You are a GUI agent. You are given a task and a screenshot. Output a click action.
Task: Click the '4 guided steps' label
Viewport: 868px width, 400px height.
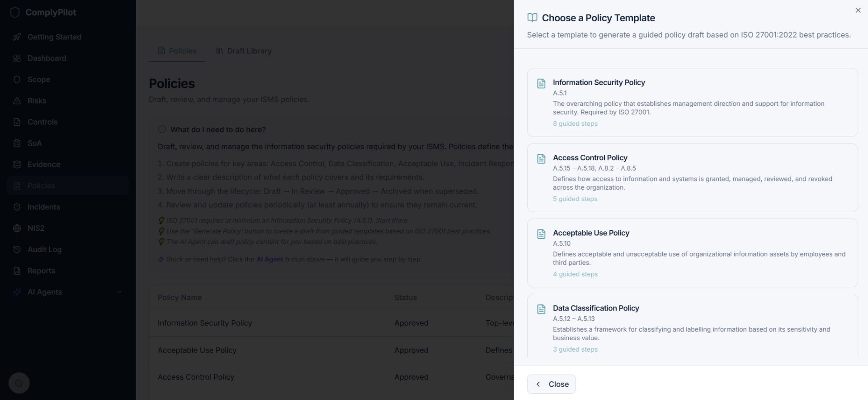click(x=575, y=274)
